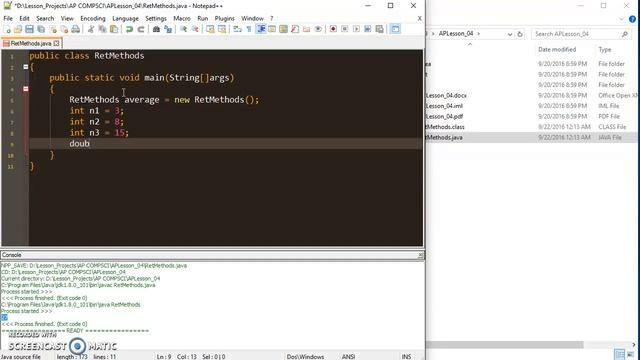Click Folder as Workspace icon
Screen dimensions: 640x360
306,29
